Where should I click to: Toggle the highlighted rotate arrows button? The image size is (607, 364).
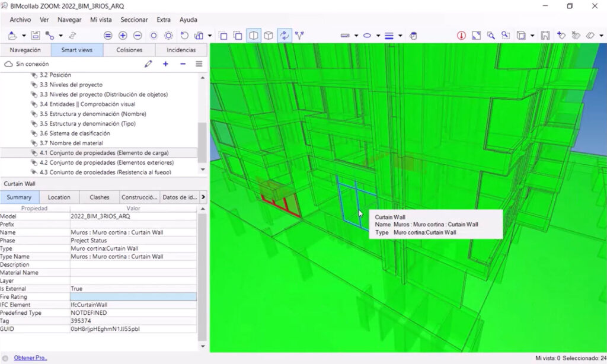pos(285,36)
